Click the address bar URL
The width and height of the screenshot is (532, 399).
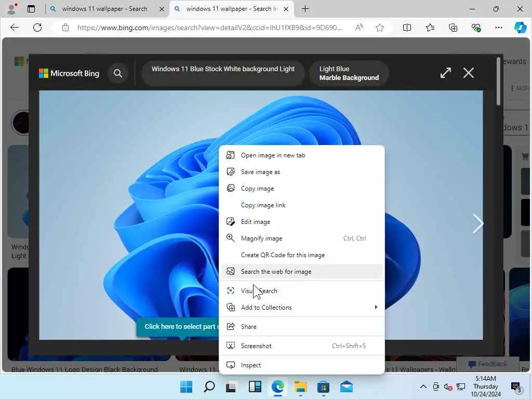click(210, 28)
